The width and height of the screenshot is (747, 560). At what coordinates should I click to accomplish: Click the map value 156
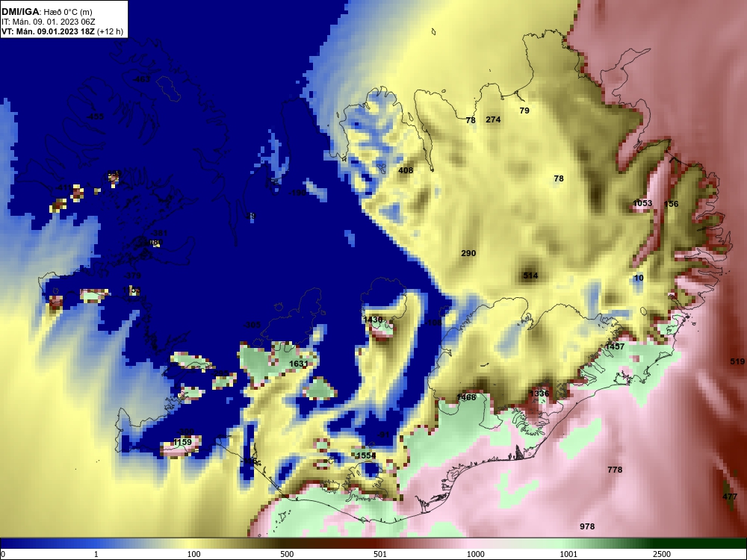pos(671,204)
